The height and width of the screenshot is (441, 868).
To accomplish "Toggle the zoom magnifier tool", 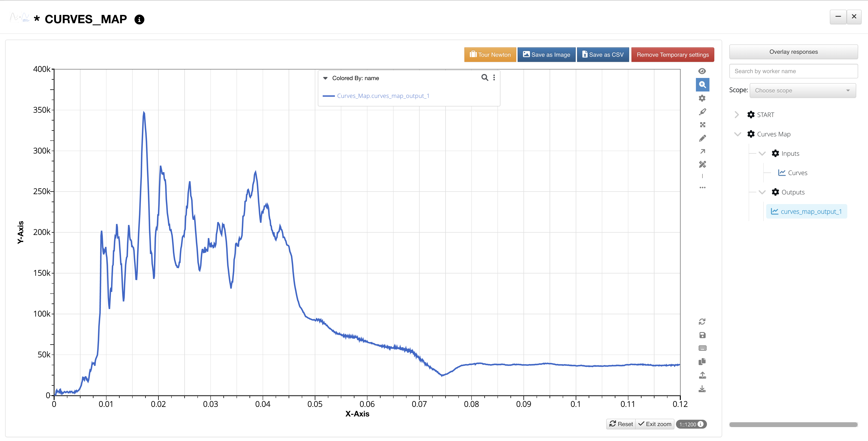I will (702, 85).
